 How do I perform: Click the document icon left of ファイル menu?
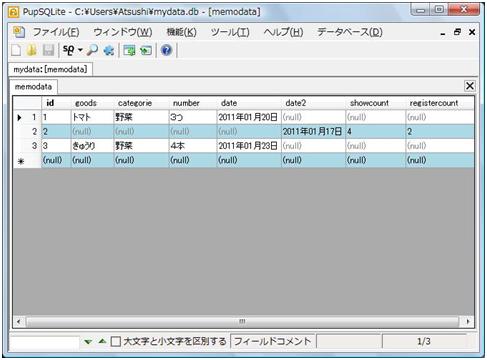coord(19,32)
